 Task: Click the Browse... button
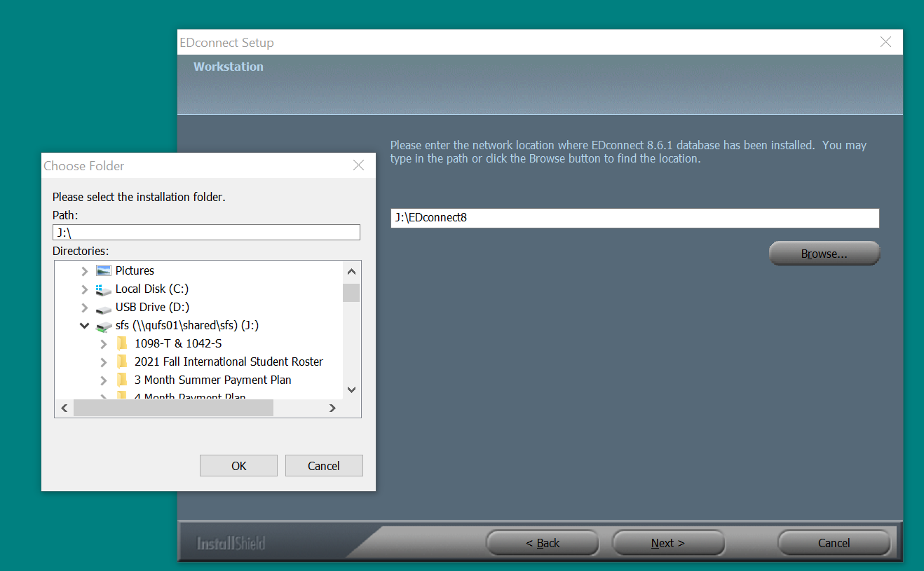[x=824, y=254]
